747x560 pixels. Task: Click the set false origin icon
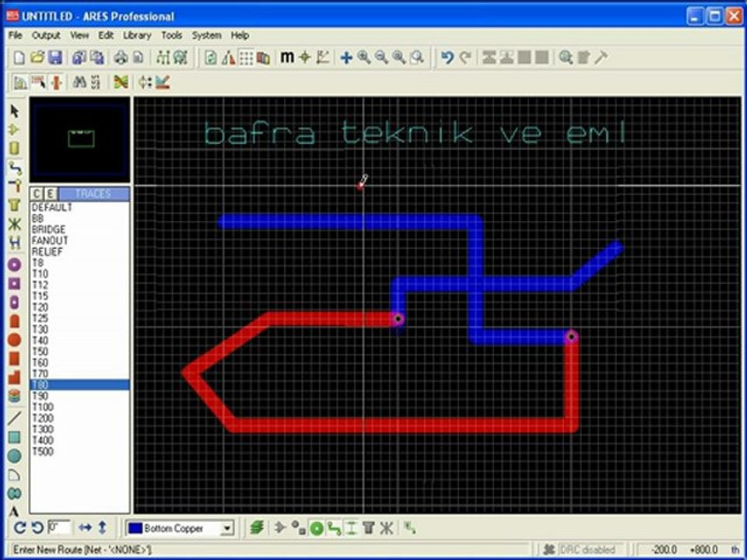(x=305, y=58)
